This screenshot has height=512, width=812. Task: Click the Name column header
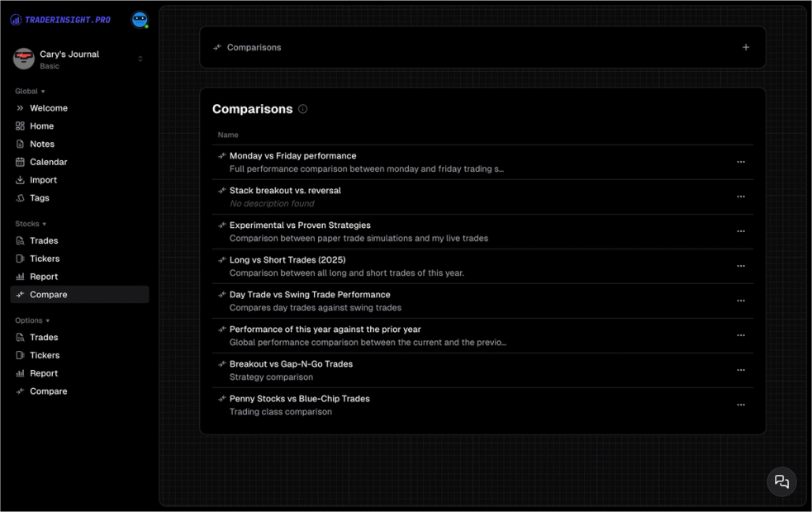(228, 135)
